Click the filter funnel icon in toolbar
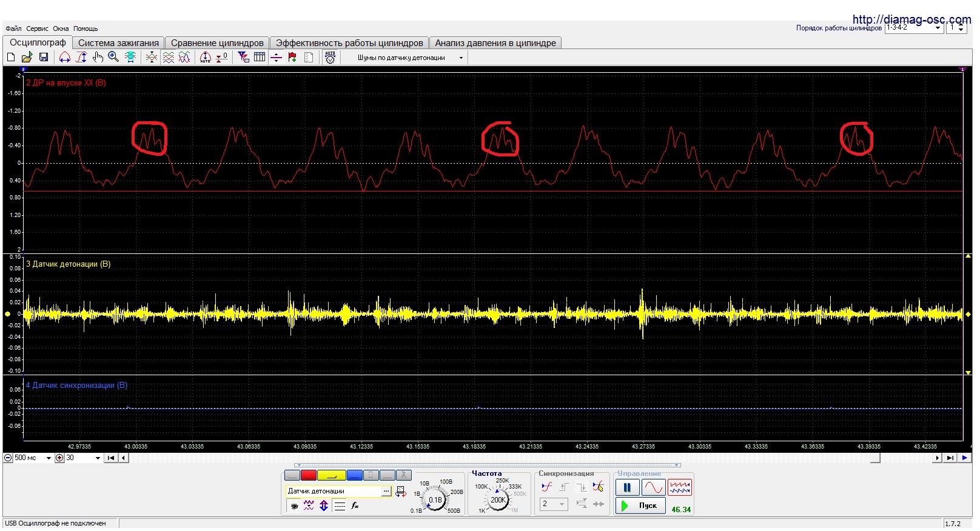Viewport: 980px width, 531px height. click(244, 57)
